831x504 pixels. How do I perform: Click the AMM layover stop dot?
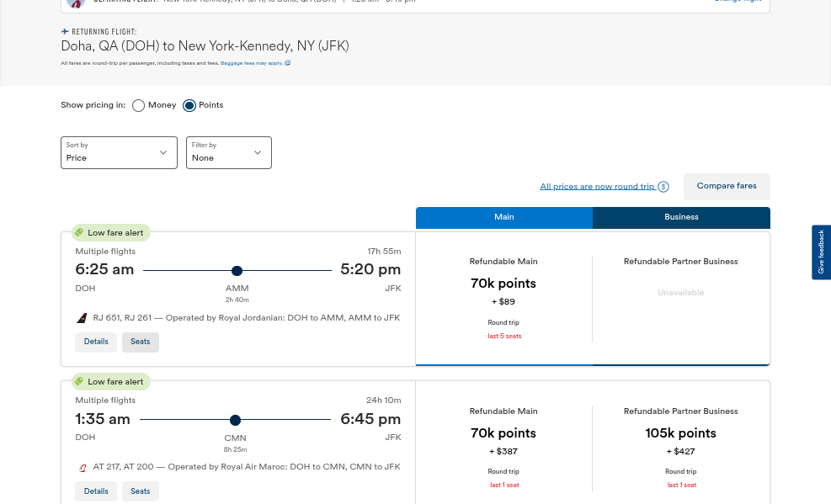237,271
